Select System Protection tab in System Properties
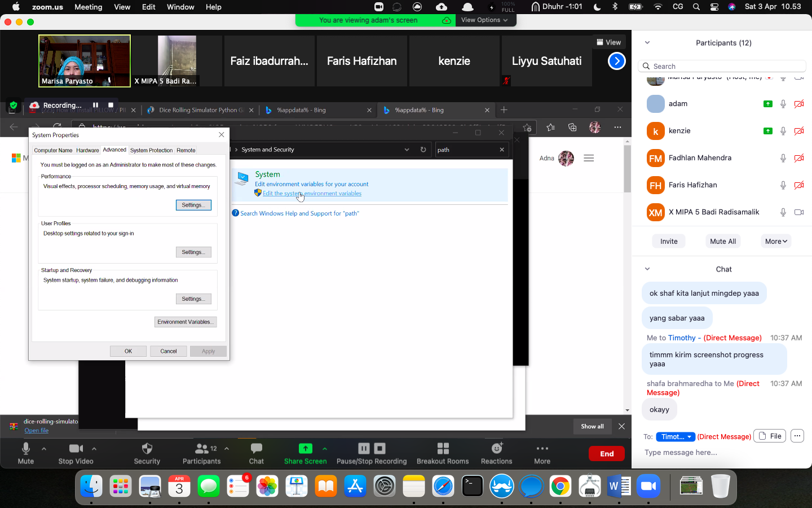This screenshot has width=812, height=508. click(x=151, y=150)
